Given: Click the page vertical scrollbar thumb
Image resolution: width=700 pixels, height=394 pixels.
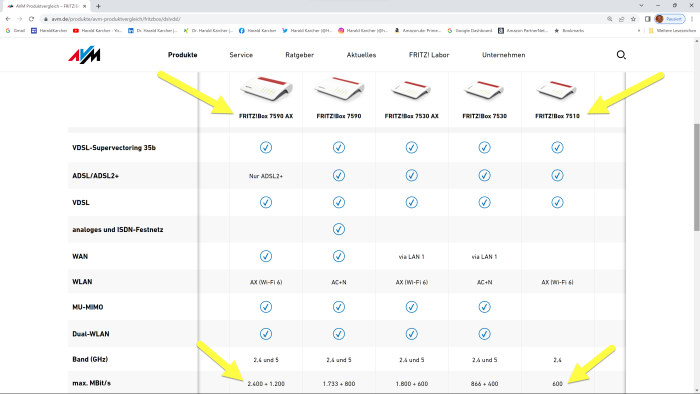Looking at the screenshot, I should point(696,178).
